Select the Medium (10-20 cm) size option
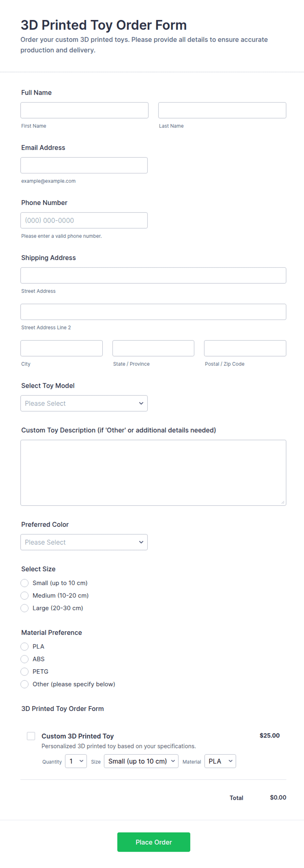This screenshot has height=868, width=304. tap(25, 595)
